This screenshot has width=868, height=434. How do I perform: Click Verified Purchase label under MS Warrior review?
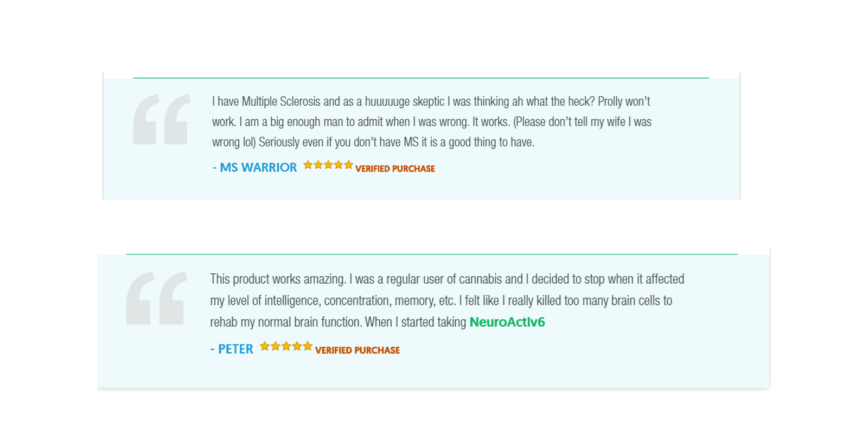pos(395,169)
